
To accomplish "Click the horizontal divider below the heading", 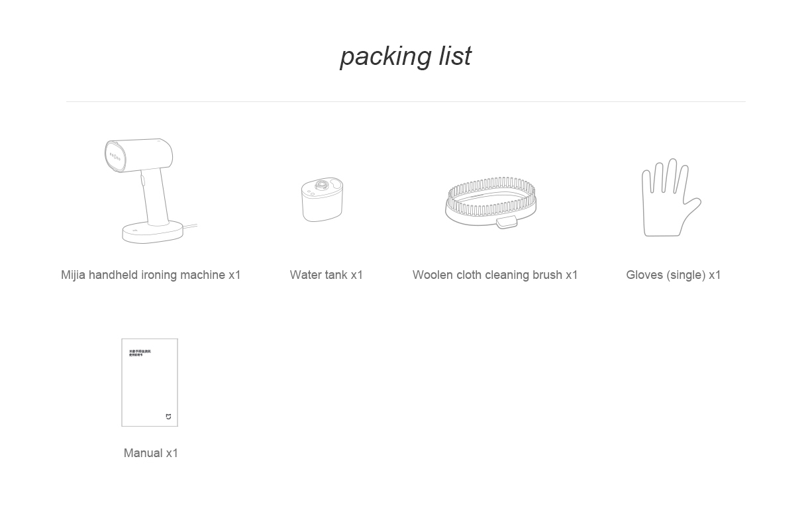I will 405,101.
